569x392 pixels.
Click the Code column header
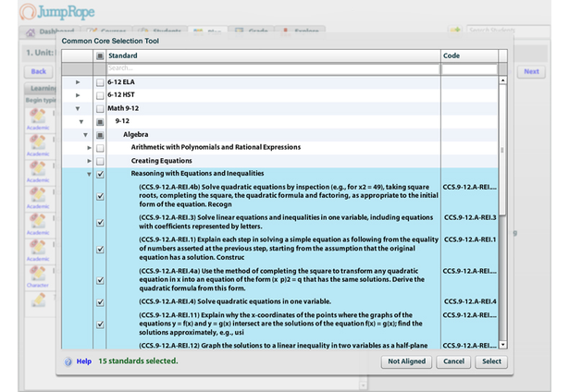point(470,55)
